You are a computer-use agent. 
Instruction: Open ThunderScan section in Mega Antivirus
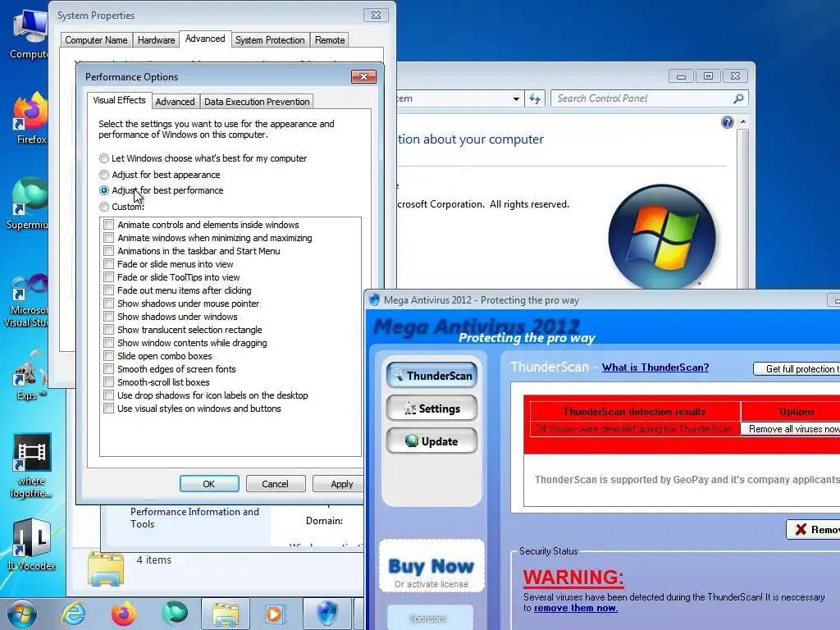click(x=431, y=376)
